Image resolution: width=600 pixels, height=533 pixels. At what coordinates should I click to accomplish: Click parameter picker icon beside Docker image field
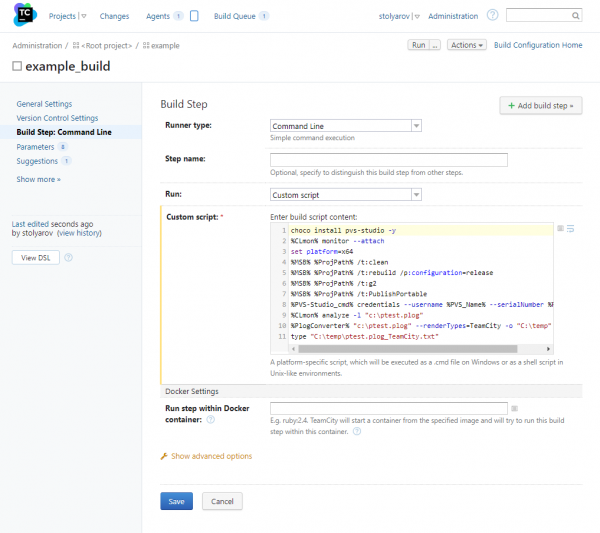[516, 408]
